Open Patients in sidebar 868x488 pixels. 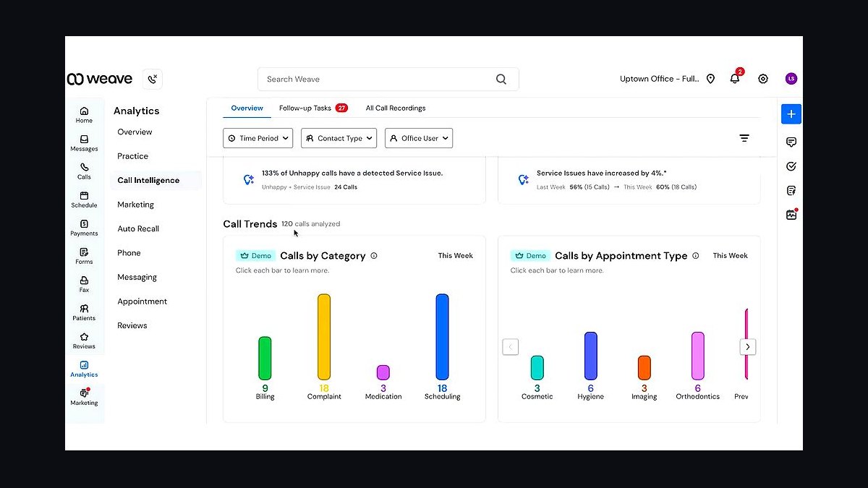84,312
